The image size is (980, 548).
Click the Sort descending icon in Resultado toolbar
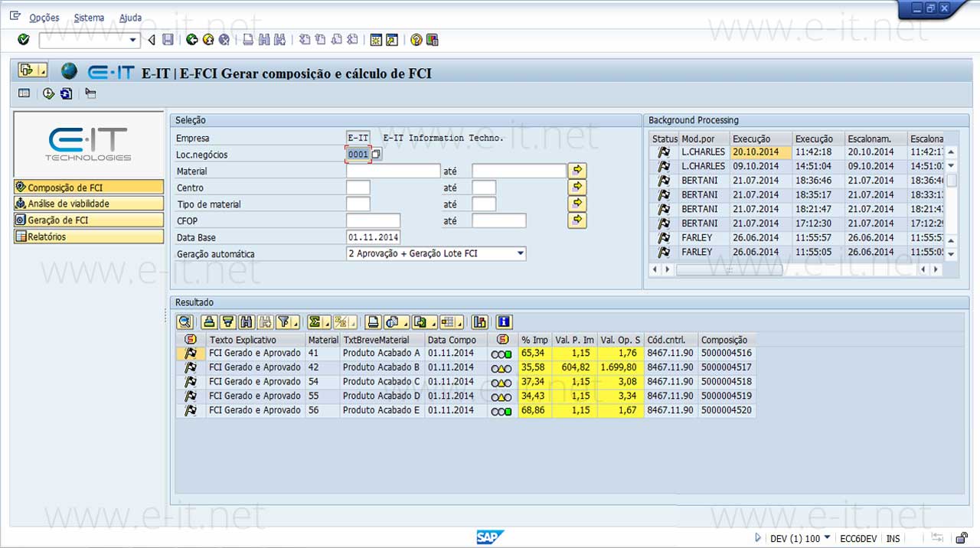[x=227, y=322]
